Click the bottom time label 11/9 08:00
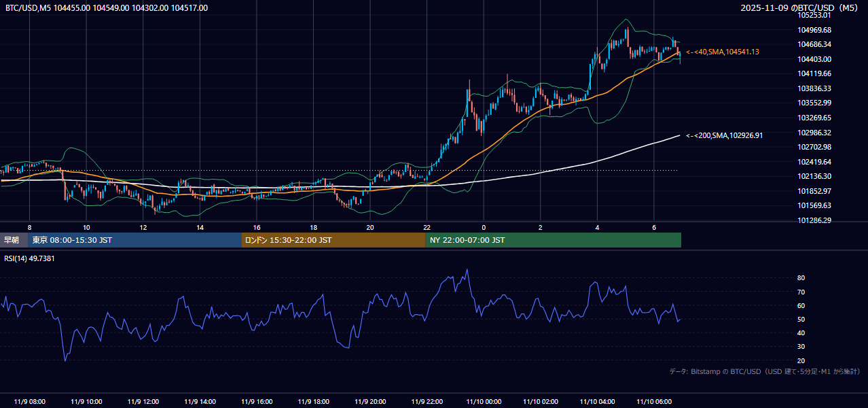 (x=29, y=402)
